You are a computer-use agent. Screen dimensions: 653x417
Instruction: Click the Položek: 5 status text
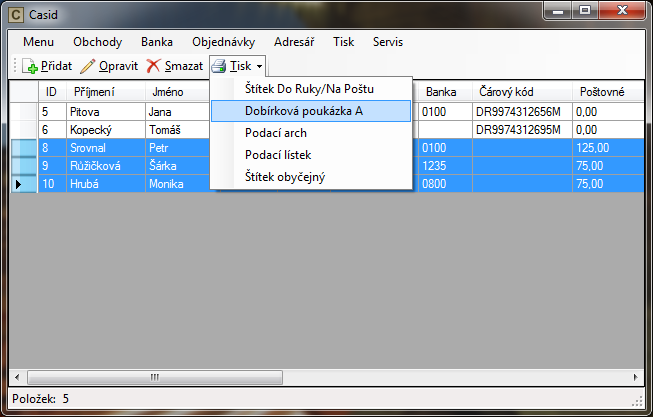point(40,399)
